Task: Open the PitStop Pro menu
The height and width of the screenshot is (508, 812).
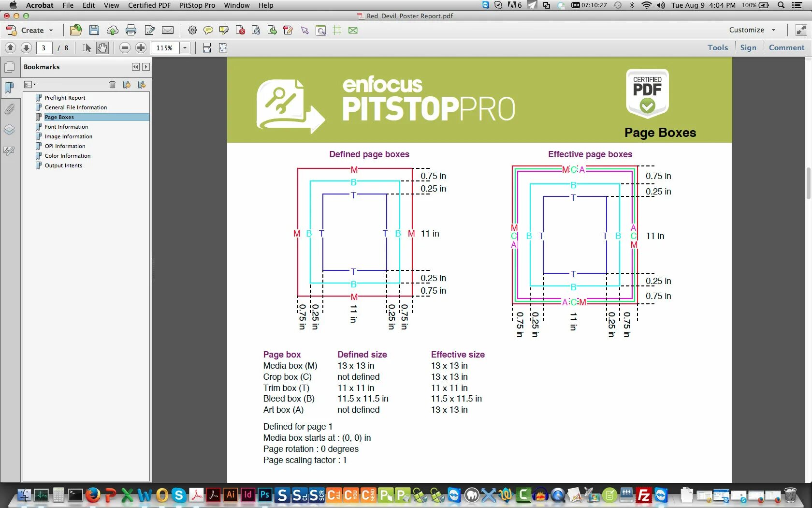Action: (x=197, y=5)
